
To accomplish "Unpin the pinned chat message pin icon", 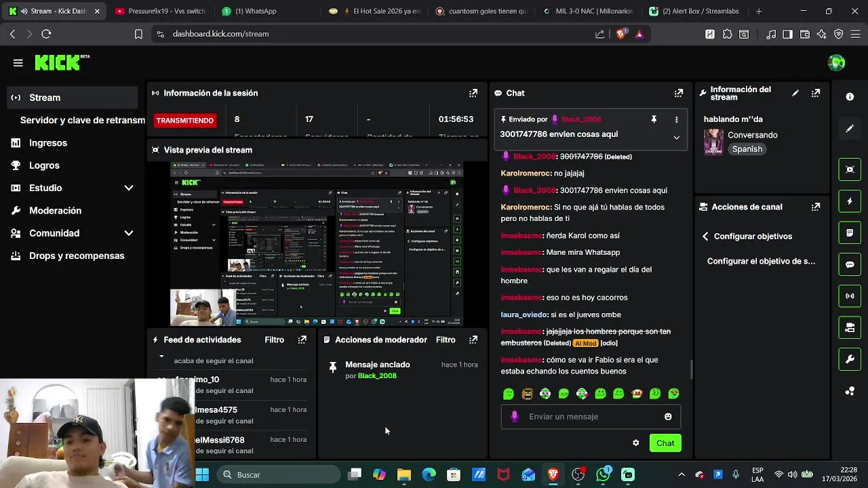I will [x=654, y=119].
